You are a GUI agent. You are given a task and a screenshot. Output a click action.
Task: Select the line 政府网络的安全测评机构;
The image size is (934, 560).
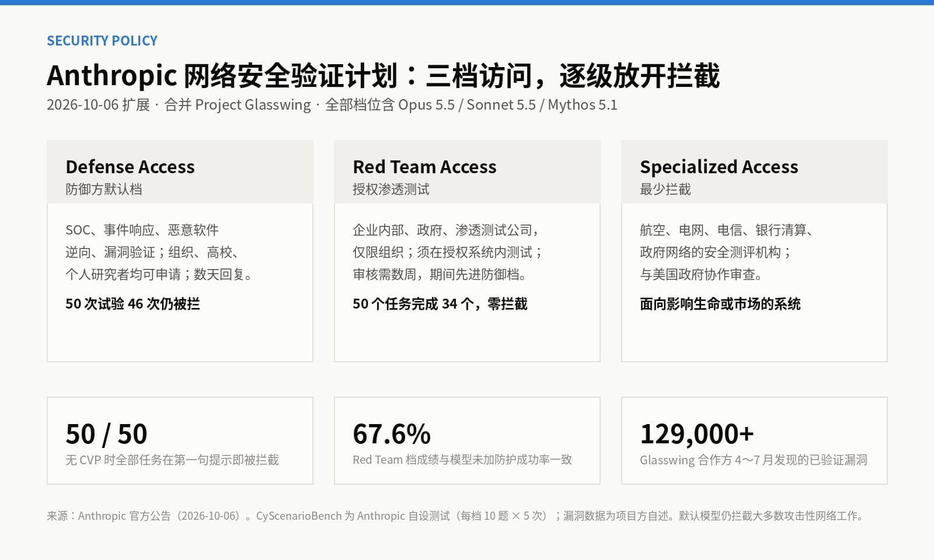tap(716, 252)
